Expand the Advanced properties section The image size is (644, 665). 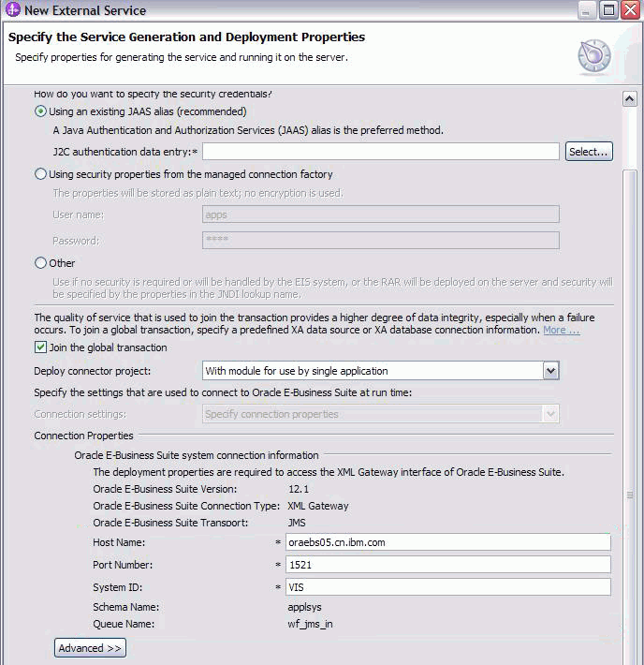click(90, 648)
